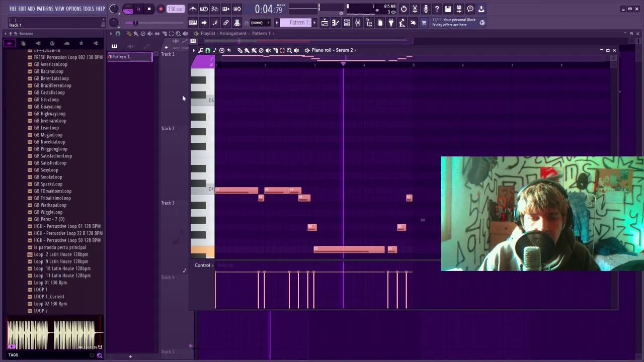Click the TAGS label in browser

[13, 355]
